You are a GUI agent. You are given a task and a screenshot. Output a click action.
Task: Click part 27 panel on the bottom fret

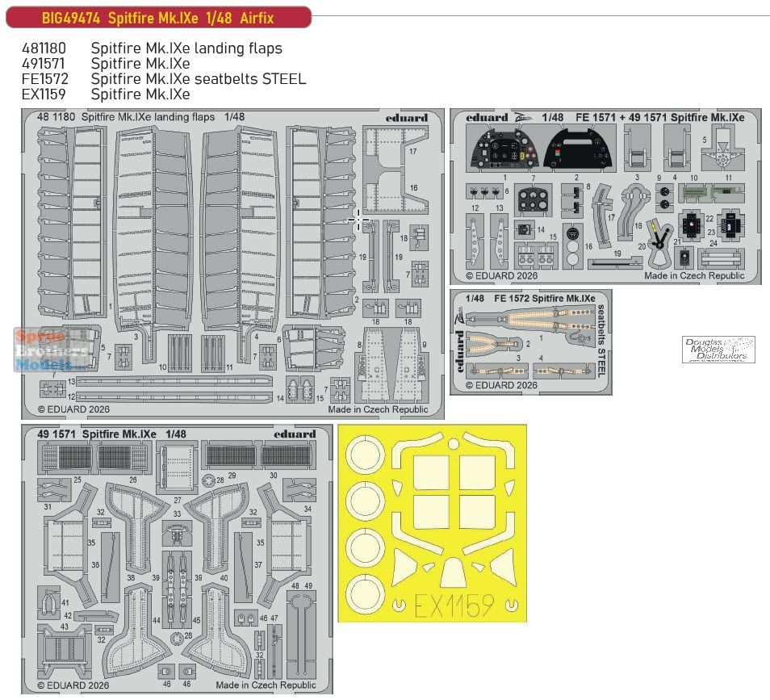click(178, 468)
